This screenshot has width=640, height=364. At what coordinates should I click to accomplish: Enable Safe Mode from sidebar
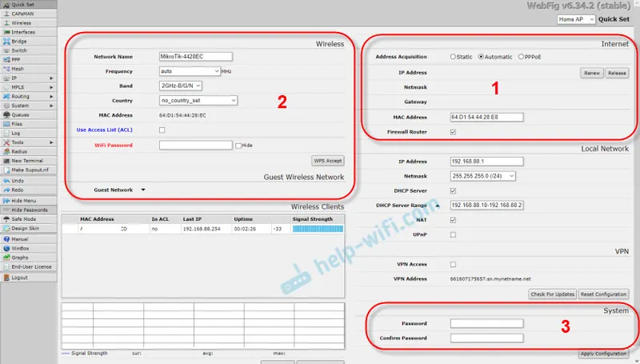29,219
